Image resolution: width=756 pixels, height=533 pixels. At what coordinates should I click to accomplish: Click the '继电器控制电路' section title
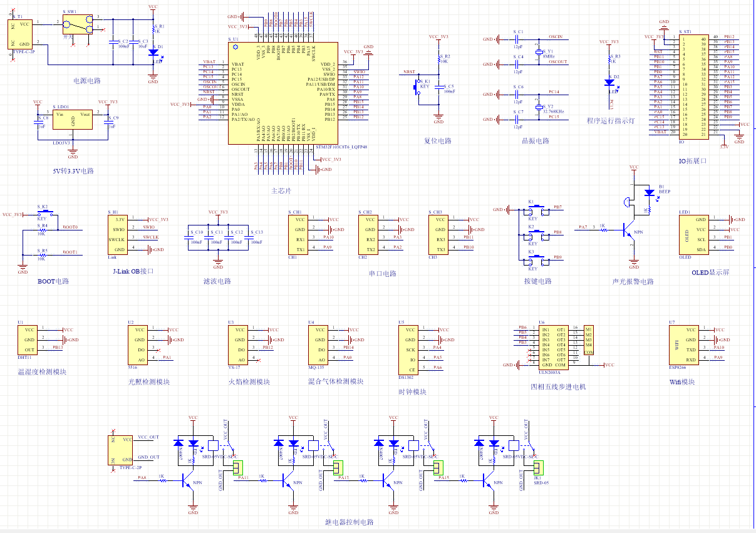pyautogui.click(x=349, y=522)
